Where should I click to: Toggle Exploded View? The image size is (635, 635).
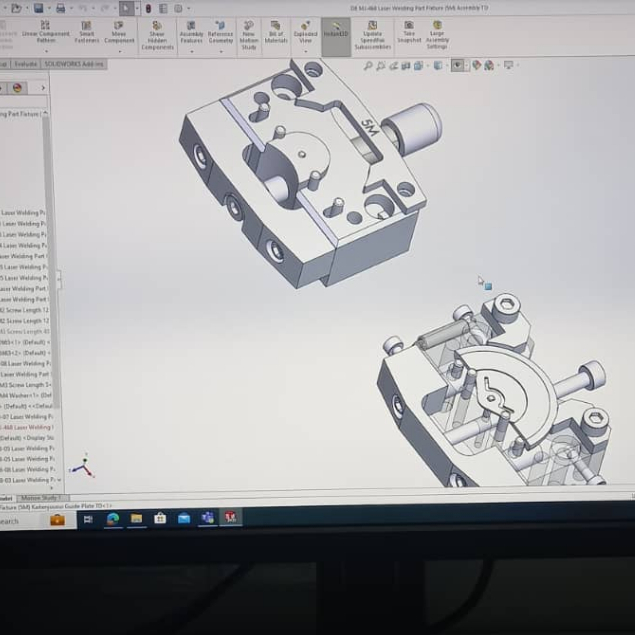pyautogui.click(x=305, y=31)
